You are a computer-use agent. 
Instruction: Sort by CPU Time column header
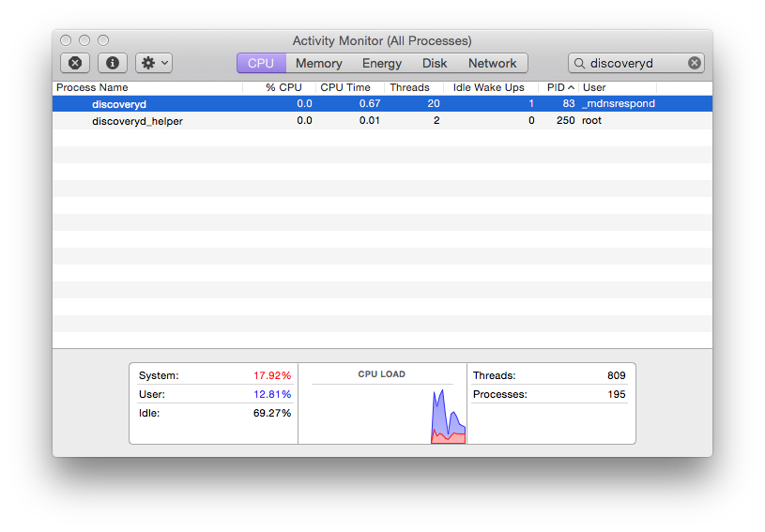pyautogui.click(x=350, y=88)
